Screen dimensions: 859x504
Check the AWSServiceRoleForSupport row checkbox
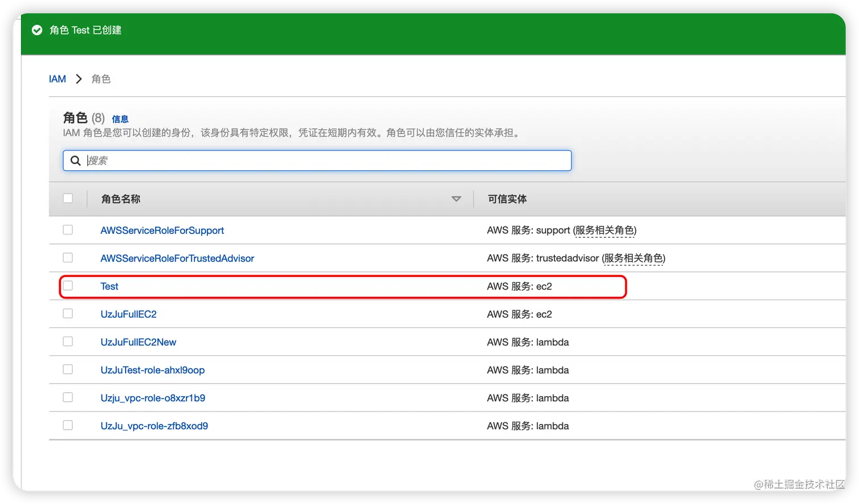68,230
